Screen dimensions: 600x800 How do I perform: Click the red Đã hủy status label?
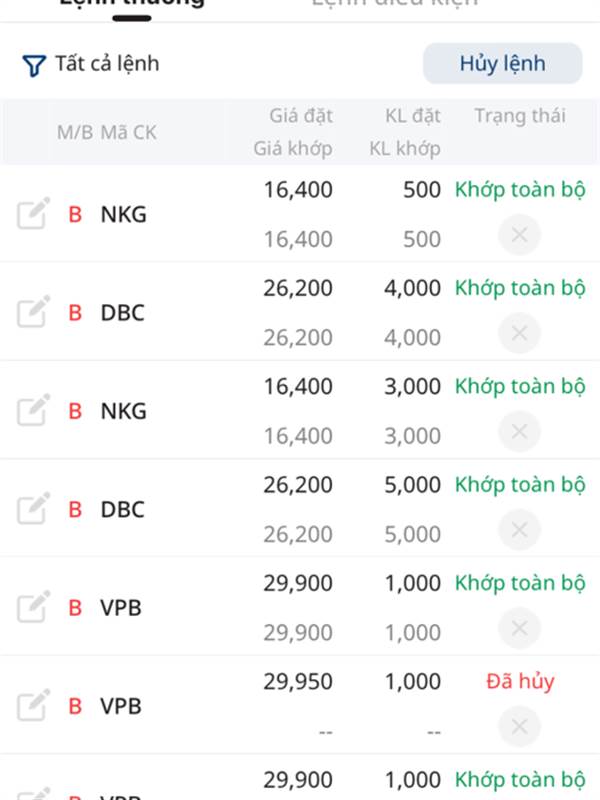pyautogui.click(x=520, y=682)
